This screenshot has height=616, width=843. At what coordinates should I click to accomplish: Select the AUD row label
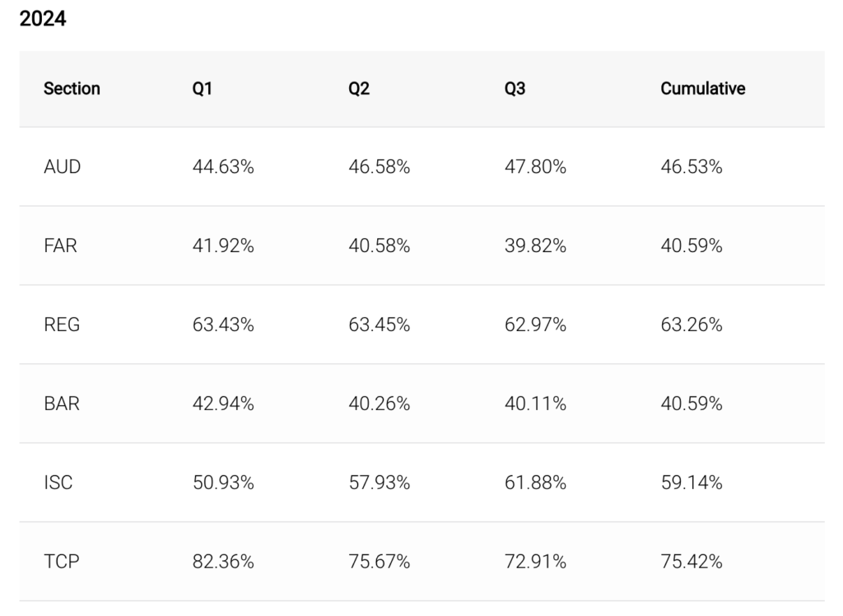click(x=63, y=167)
